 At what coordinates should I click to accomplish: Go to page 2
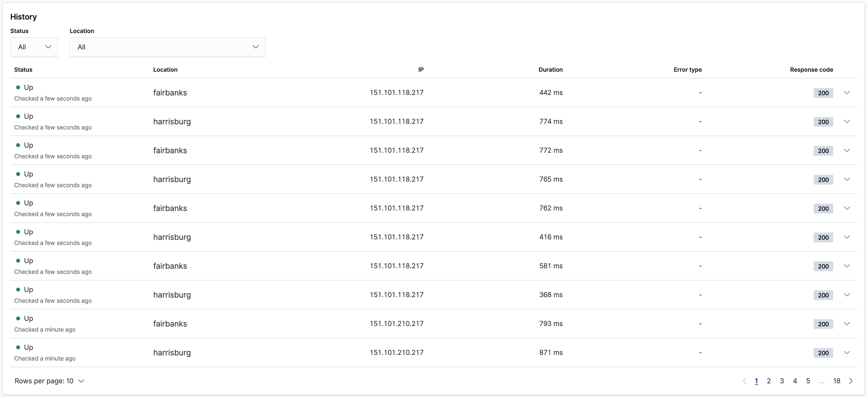tap(769, 381)
